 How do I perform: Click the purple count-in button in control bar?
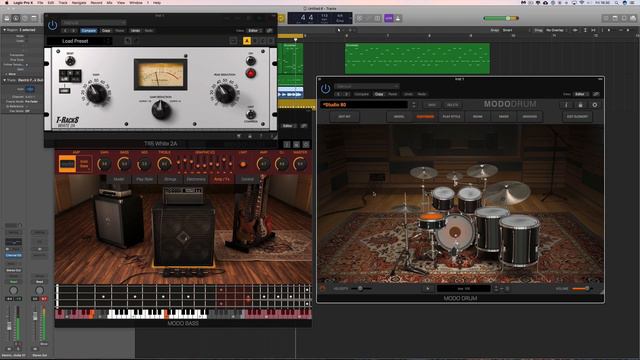pos(389,18)
